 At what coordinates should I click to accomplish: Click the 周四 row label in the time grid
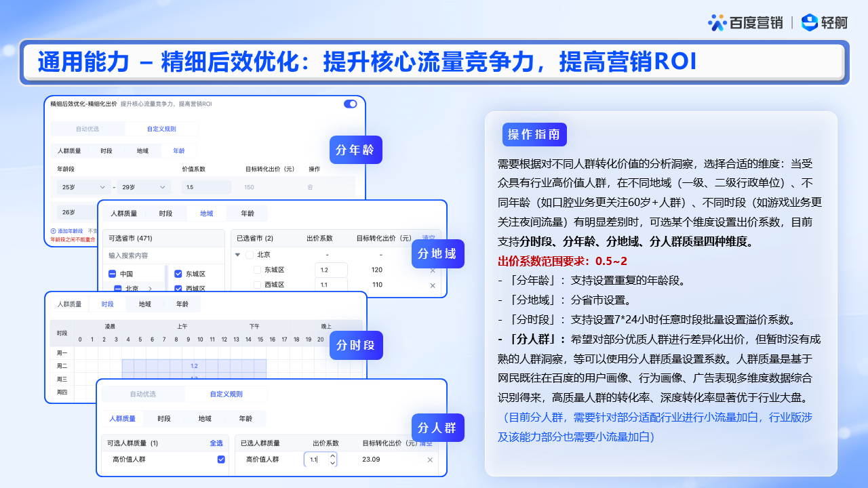(x=62, y=392)
